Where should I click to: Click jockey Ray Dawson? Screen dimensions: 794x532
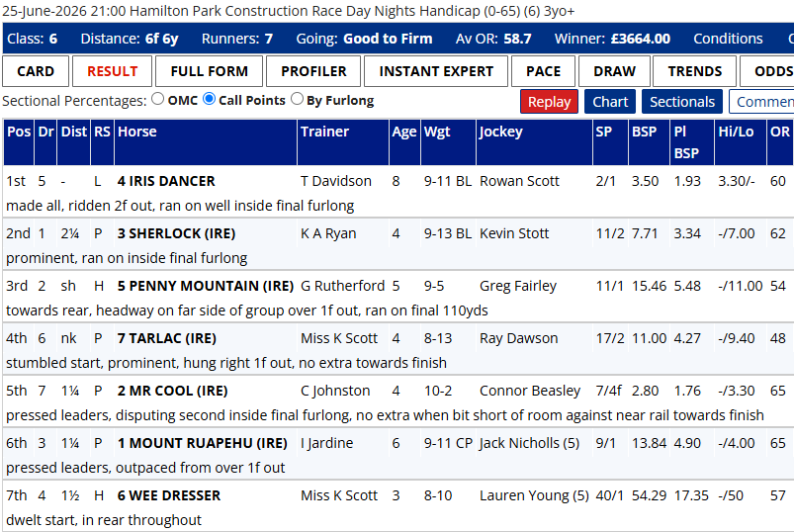(518, 338)
